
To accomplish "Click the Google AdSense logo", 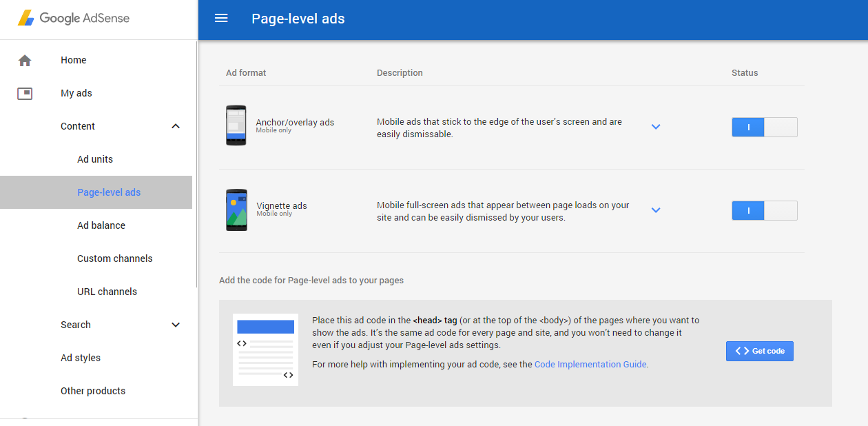I will [74, 19].
